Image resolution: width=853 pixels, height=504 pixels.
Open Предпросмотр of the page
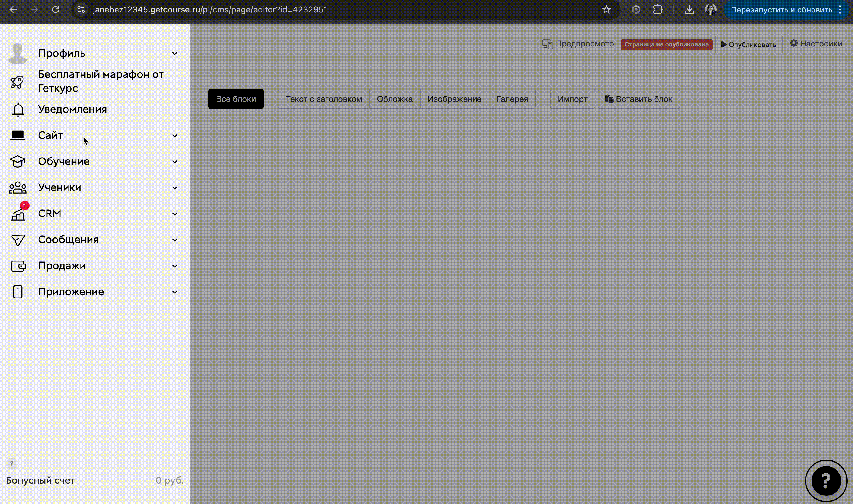click(x=578, y=44)
